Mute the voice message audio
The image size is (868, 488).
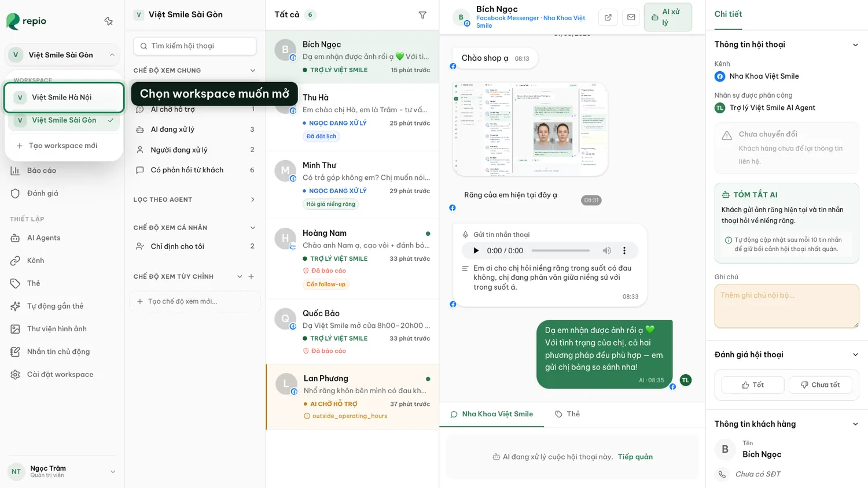pyautogui.click(x=606, y=250)
